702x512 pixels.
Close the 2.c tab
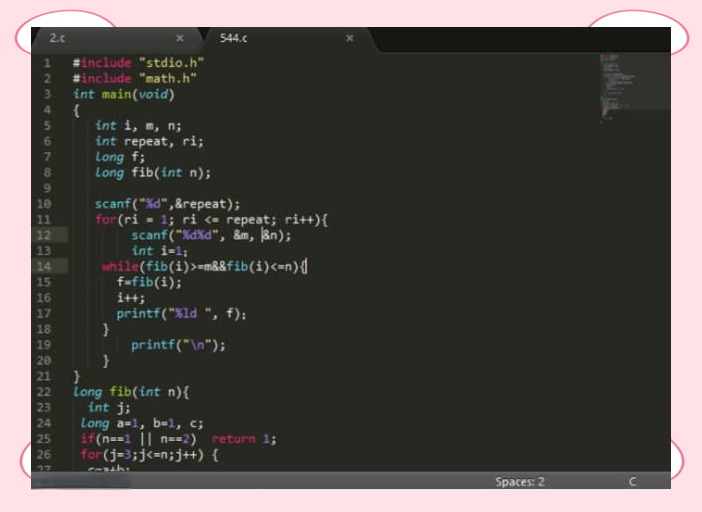pos(180,38)
